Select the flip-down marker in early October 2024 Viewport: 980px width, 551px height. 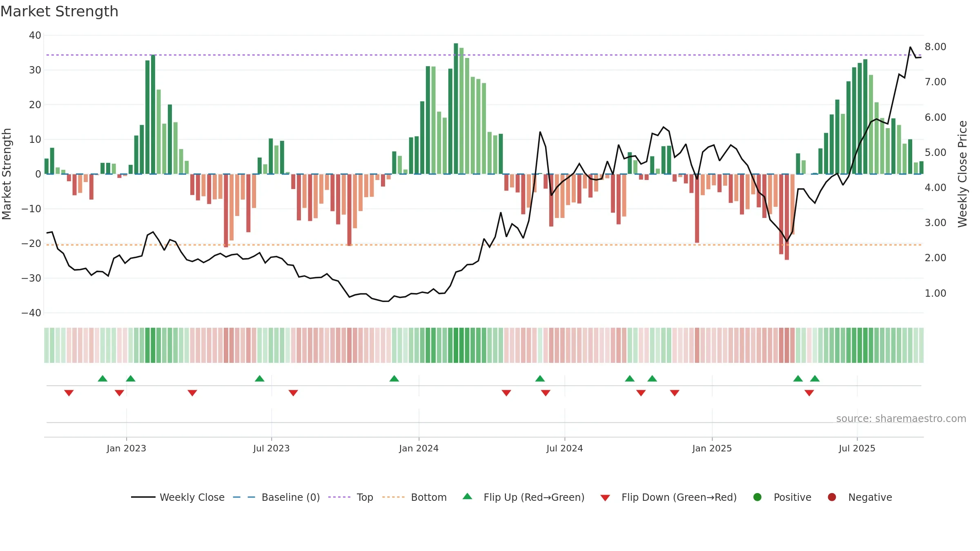pos(641,393)
